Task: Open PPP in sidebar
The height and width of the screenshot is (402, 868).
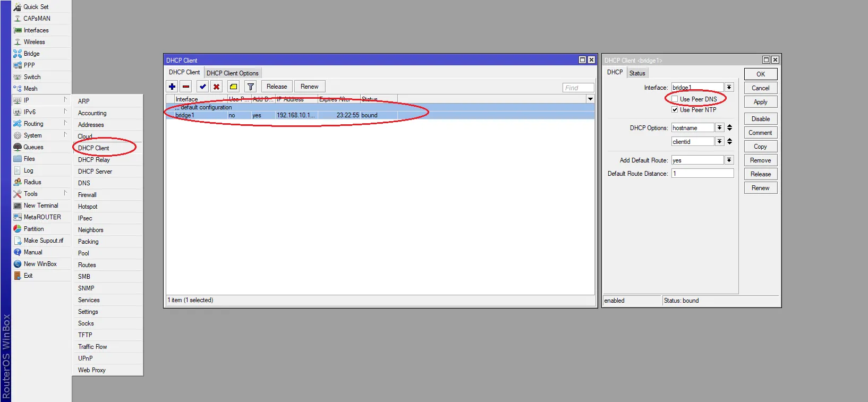Action: (x=29, y=65)
